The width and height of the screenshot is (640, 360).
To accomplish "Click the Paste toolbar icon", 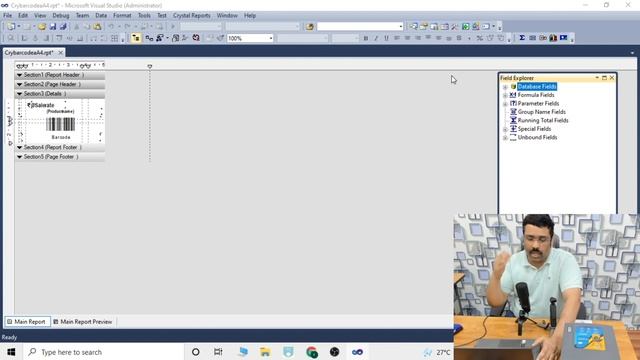I will [97, 27].
